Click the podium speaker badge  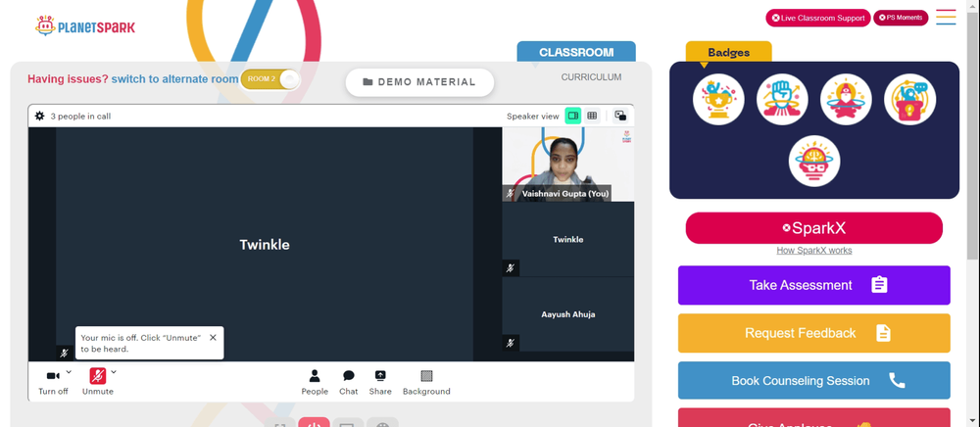tap(909, 99)
